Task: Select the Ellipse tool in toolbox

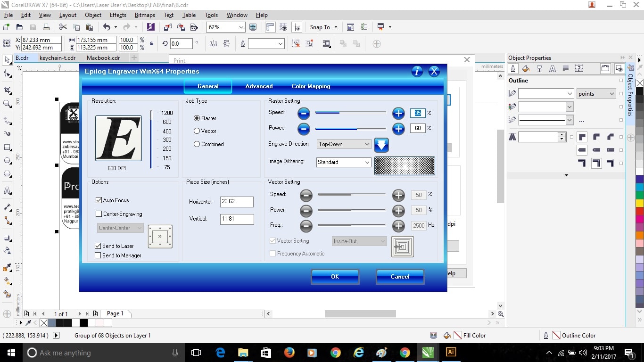Action: [x=7, y=161]
